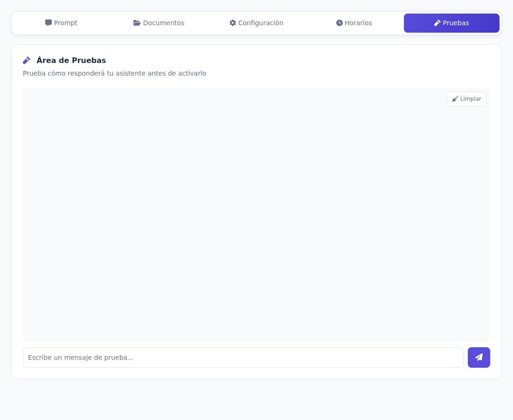Send the test message with paper-plane button
Screen dimensions: 513x420
coord(478,357)
